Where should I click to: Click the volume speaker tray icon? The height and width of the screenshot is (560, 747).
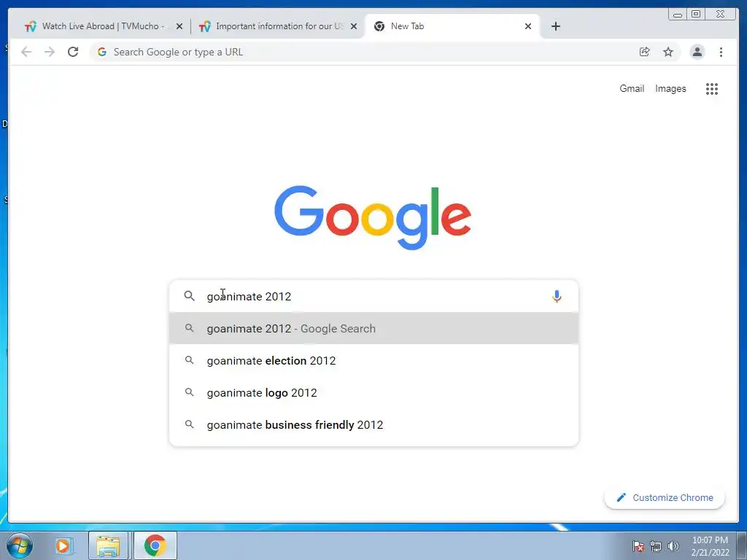[x=673, y=546]
